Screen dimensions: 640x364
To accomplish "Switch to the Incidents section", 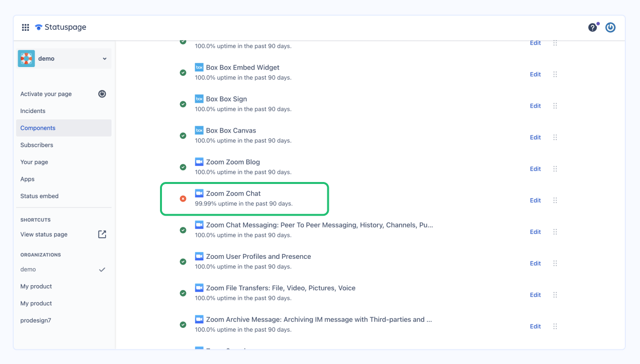I will tap(32, 111).
